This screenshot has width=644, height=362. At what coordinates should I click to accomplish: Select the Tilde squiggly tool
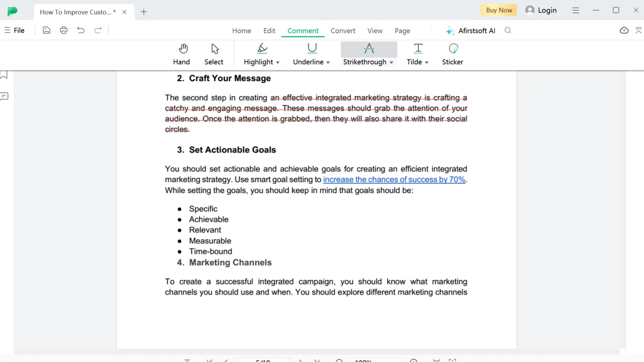point(414,55)
